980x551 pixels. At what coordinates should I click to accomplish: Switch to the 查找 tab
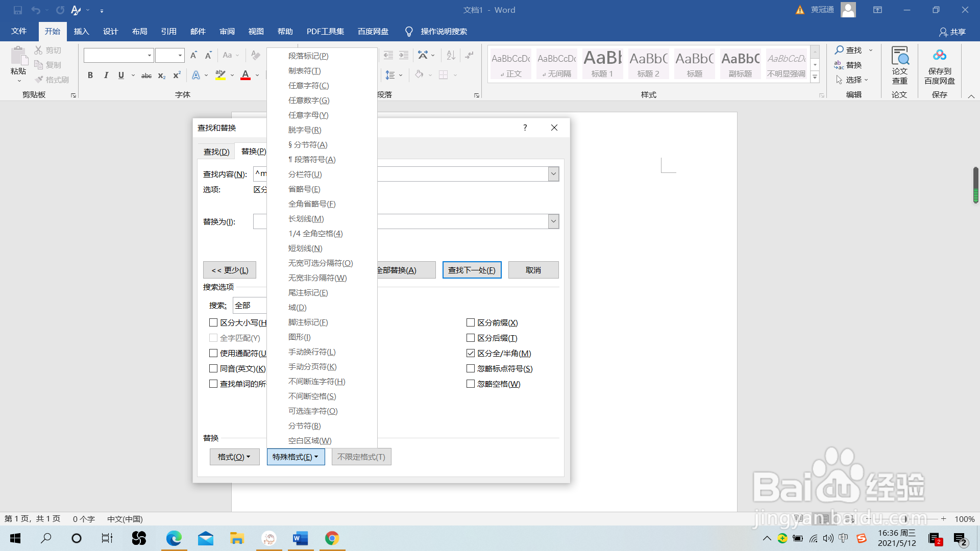click(216, 152)
